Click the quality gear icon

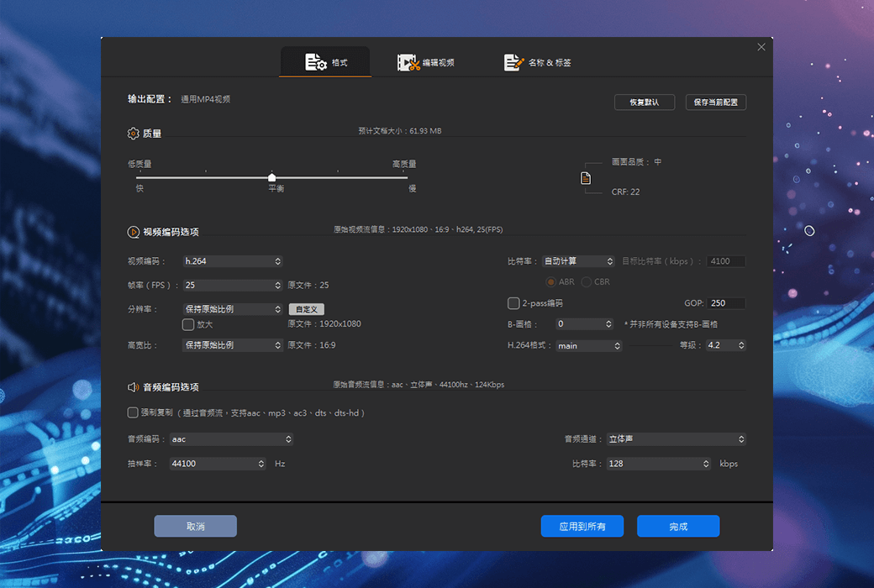click(x=133, y=134)
